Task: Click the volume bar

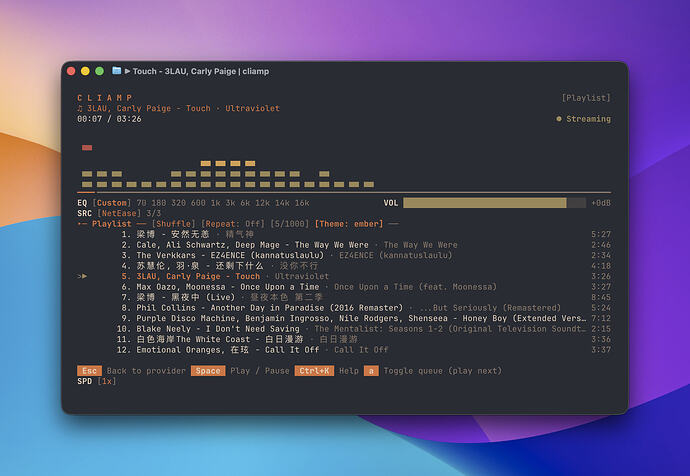Action: click(494, 203)
